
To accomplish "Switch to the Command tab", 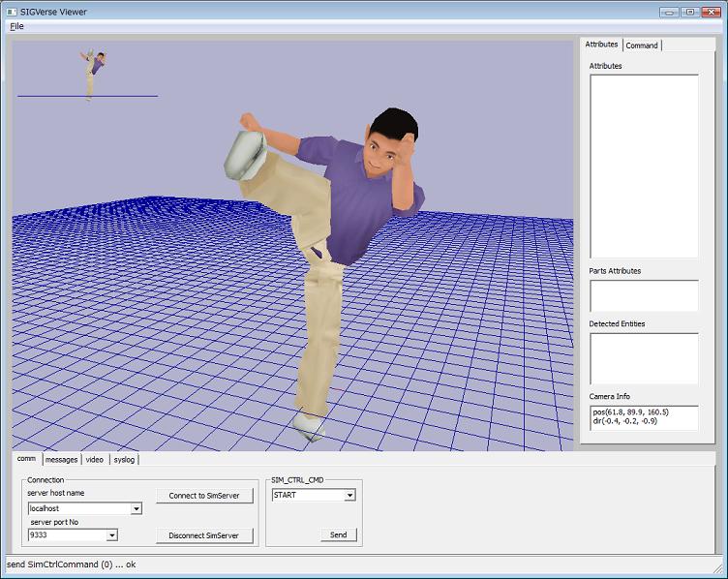I will coord(642,46).
